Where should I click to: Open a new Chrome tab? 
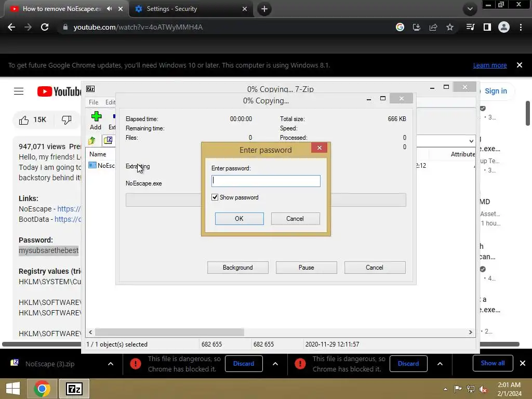tap(264, 9)
